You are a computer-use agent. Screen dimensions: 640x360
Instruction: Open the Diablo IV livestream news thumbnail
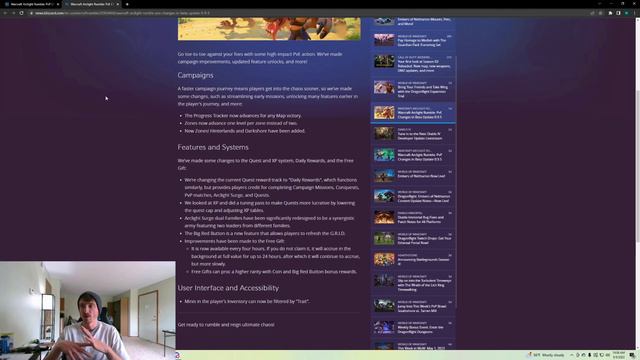pyautogui.click(x=384, y=133)
